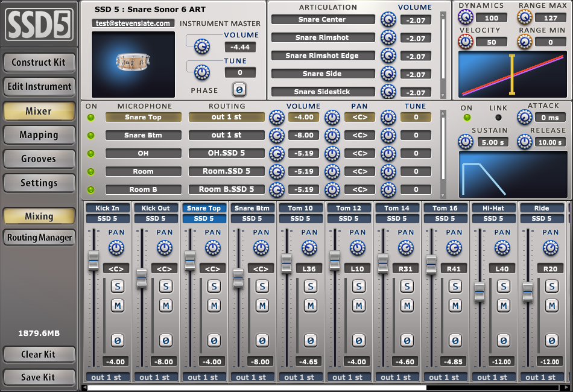Click the OH microphone tune knob
This screenshot has width=573, height=392.
point(388,153)
